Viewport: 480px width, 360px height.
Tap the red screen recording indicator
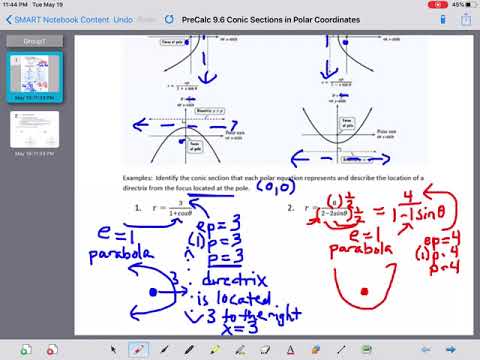click(x=438, y=5)
